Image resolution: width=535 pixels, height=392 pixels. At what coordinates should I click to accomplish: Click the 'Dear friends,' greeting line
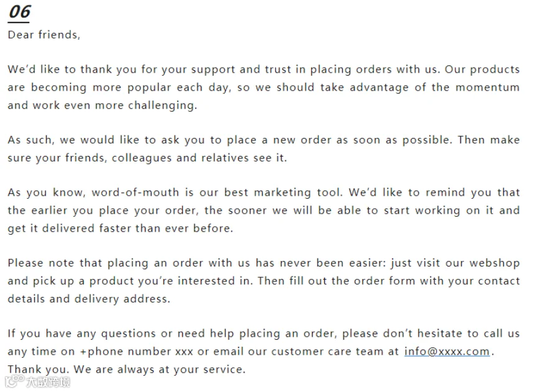pos(44,35)
